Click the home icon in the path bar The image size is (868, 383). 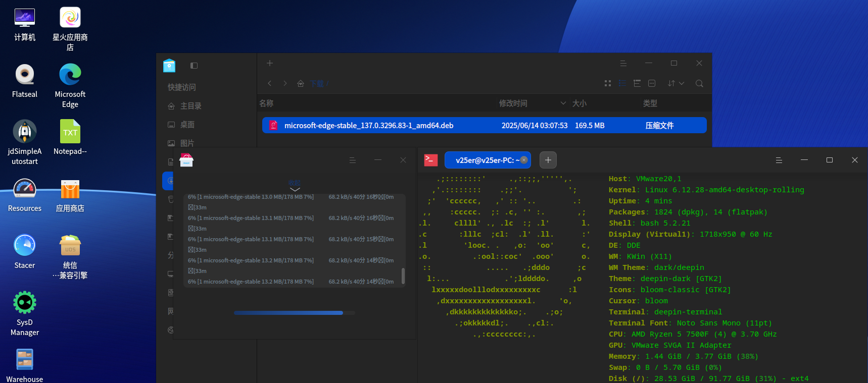point(301,83)
